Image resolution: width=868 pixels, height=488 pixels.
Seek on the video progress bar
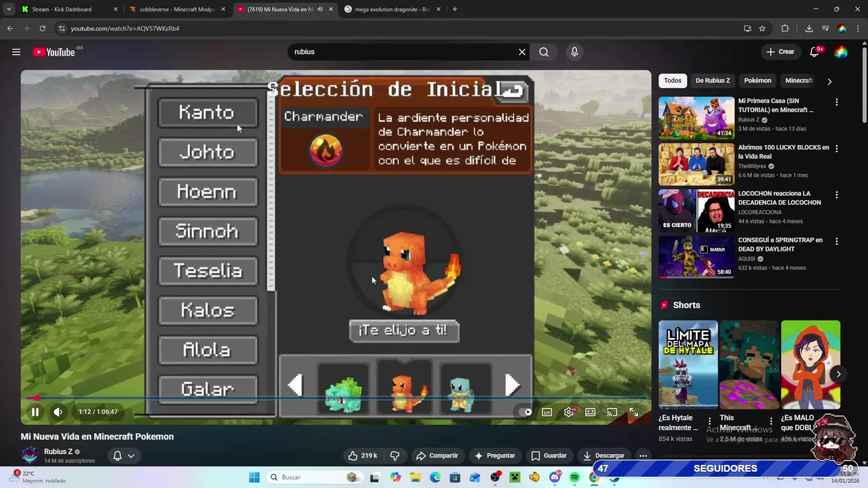(x=336, y=398)
